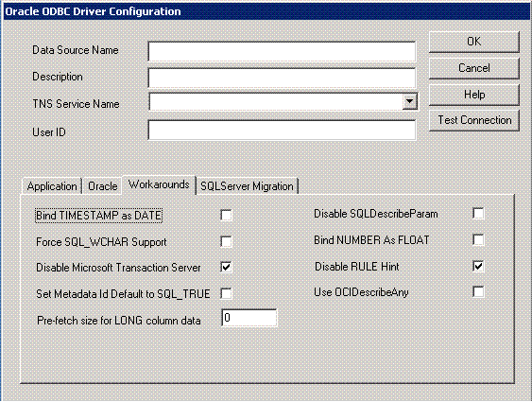
Task: Enable Bind NUMBER As FLOAT checkbox
Action: [478, 239]
